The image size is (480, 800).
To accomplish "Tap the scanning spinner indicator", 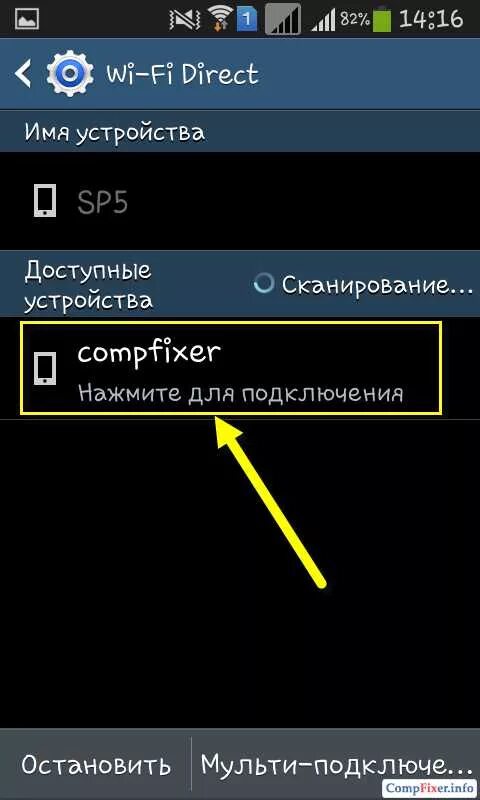I will click(264, 284).
